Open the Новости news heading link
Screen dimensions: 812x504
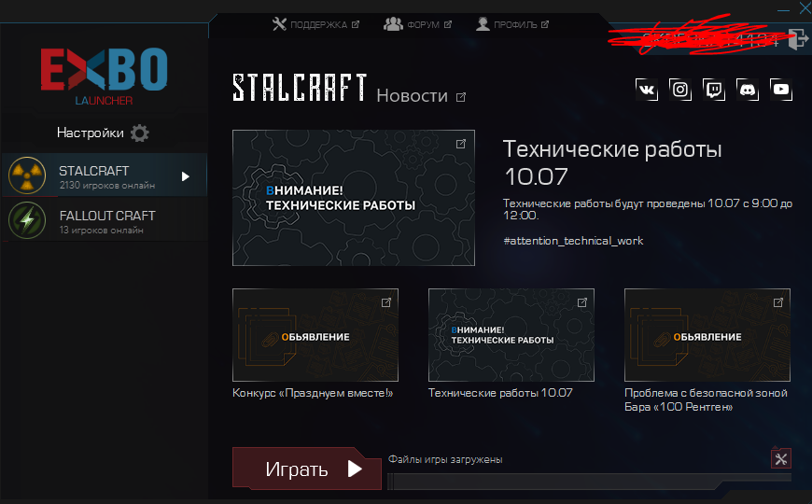click(412, 96)
